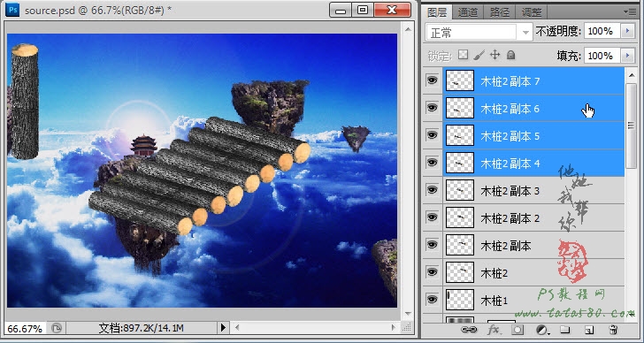Hide the 木桩2 副本 5 layer
The width and height of the screenshot is (644, 343).
click(x=432, y=135)
